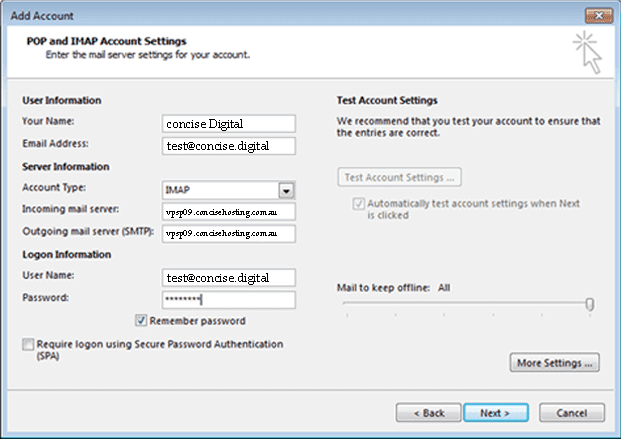Screen dimensions: 621x440
Task: Open More Settings dialog
Action: click(556, 363)
